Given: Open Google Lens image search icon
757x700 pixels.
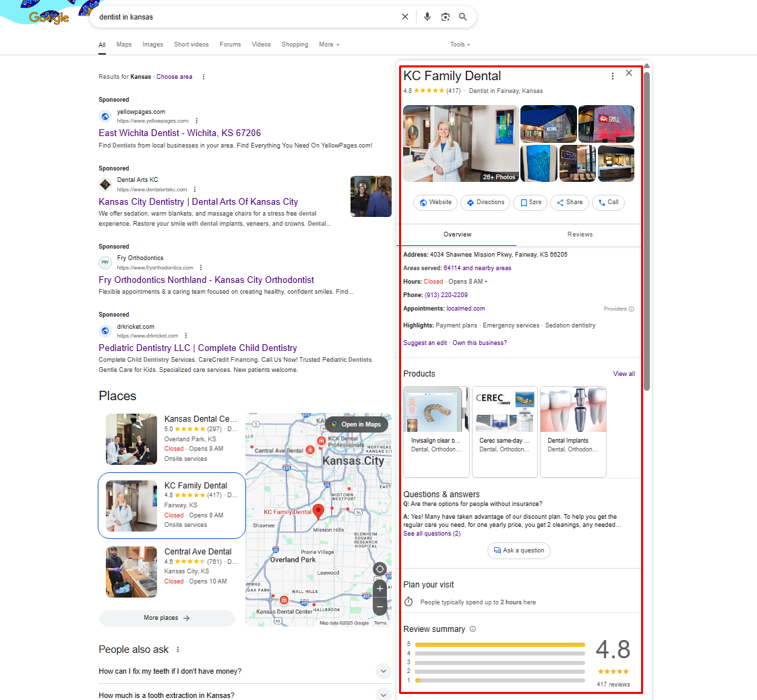Looking at the screenshot, I should [x=445, y=17].
